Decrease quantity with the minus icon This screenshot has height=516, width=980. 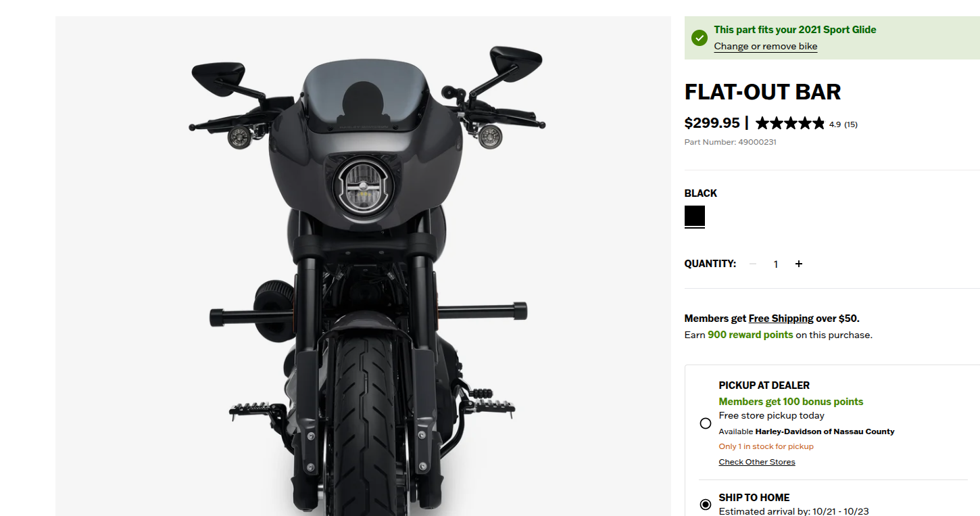pyautogui.click(x=753, y=264)
